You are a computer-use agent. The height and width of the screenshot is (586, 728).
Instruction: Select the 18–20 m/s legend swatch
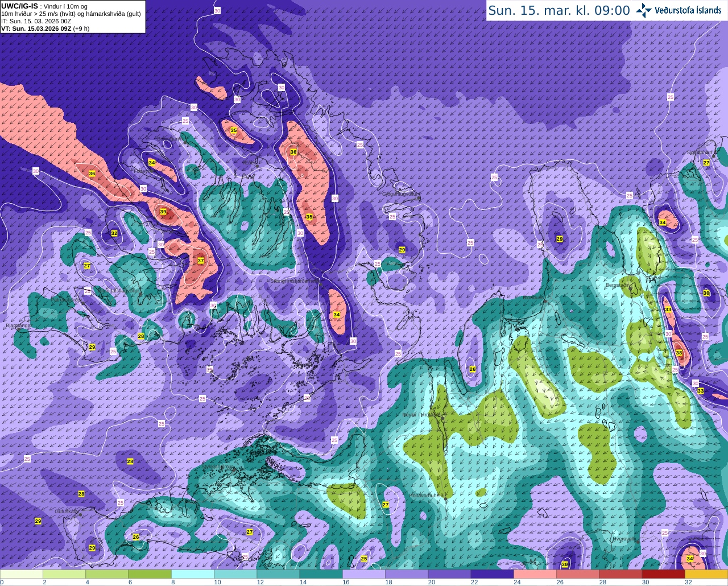(x=407, y=574)
